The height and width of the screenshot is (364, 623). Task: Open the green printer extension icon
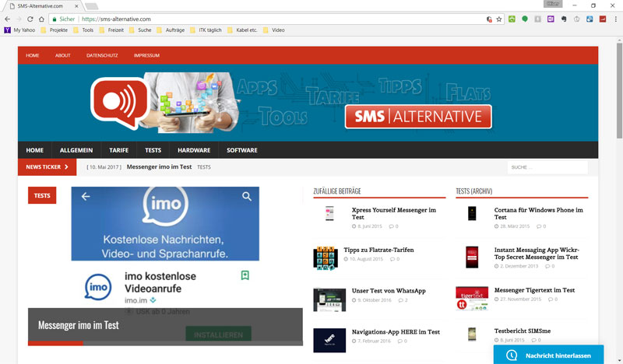click(x=512, y=19)
